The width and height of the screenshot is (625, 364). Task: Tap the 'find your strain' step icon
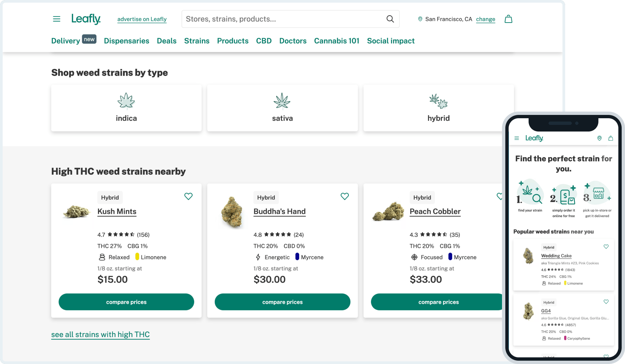530,192
